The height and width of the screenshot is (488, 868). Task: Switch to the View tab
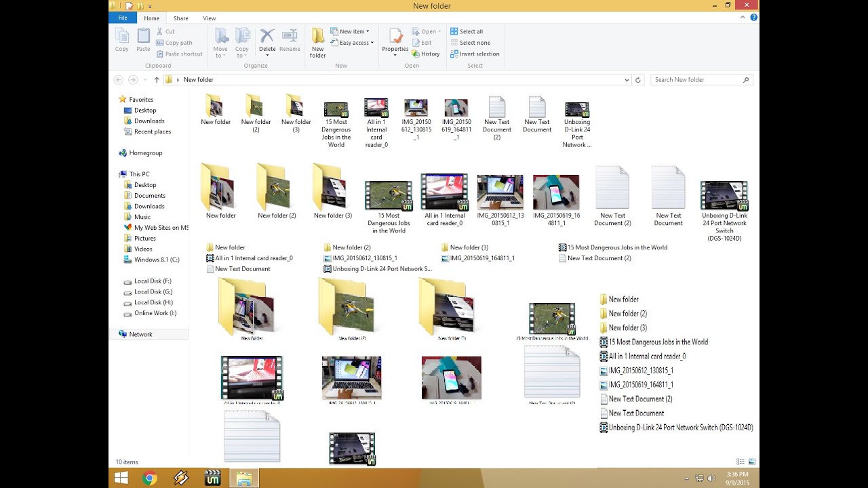tap(209, 18)
